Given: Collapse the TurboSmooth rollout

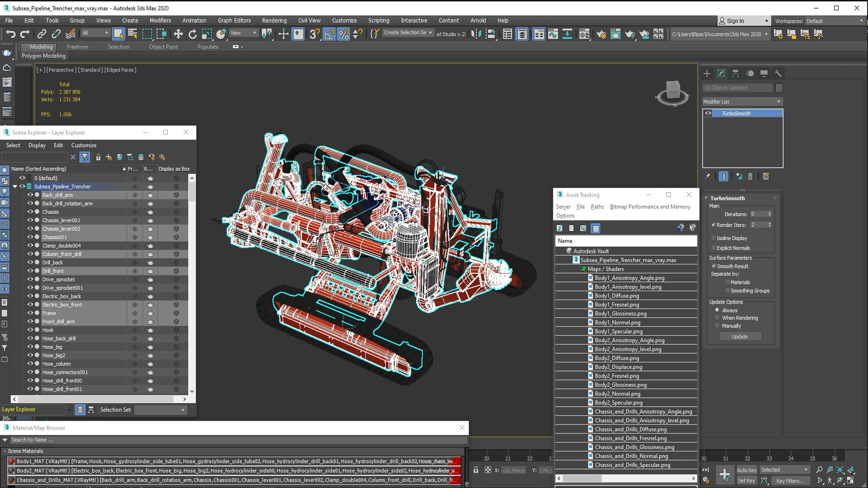Looking at the screenshot, I should point(706,198).
